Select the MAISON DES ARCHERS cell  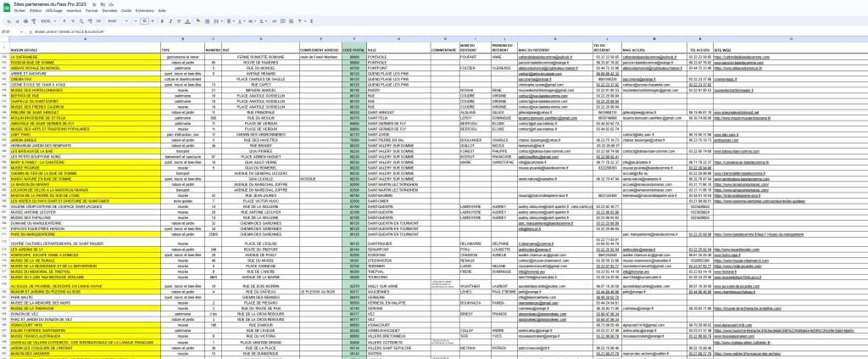pyautogui.click(x=86, y=353)
